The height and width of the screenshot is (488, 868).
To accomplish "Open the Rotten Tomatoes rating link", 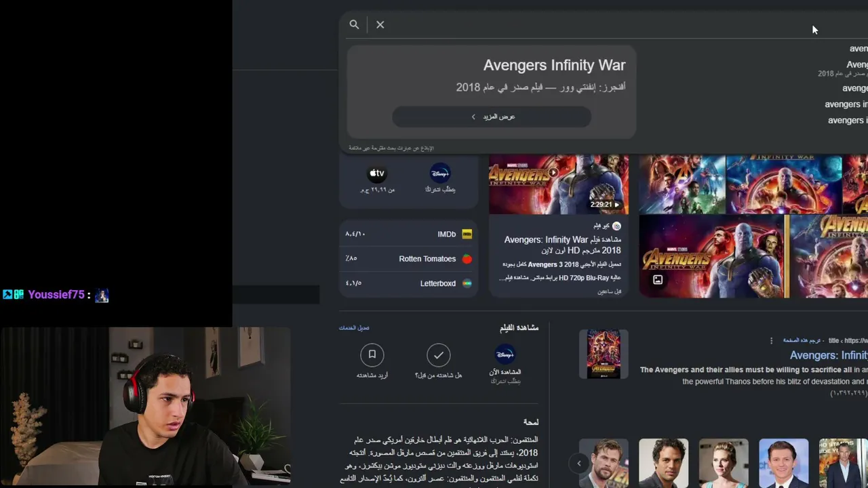I will [408, 259].
